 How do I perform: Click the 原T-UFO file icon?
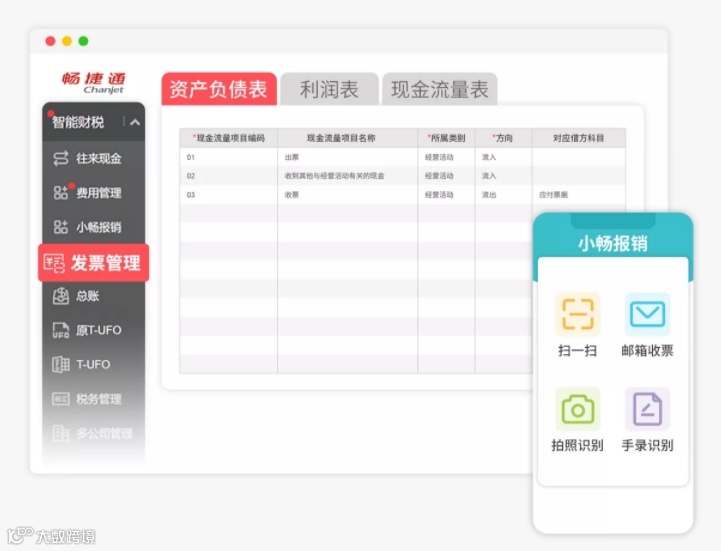click(x=61, y=330)
